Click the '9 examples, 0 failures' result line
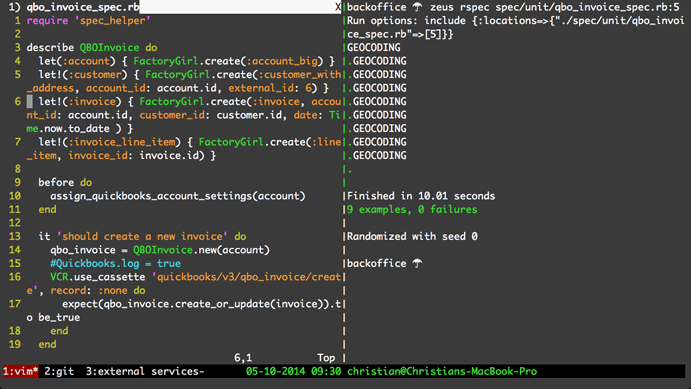The image size is (691, 389). pyautogui.click(x=412, y=210)
